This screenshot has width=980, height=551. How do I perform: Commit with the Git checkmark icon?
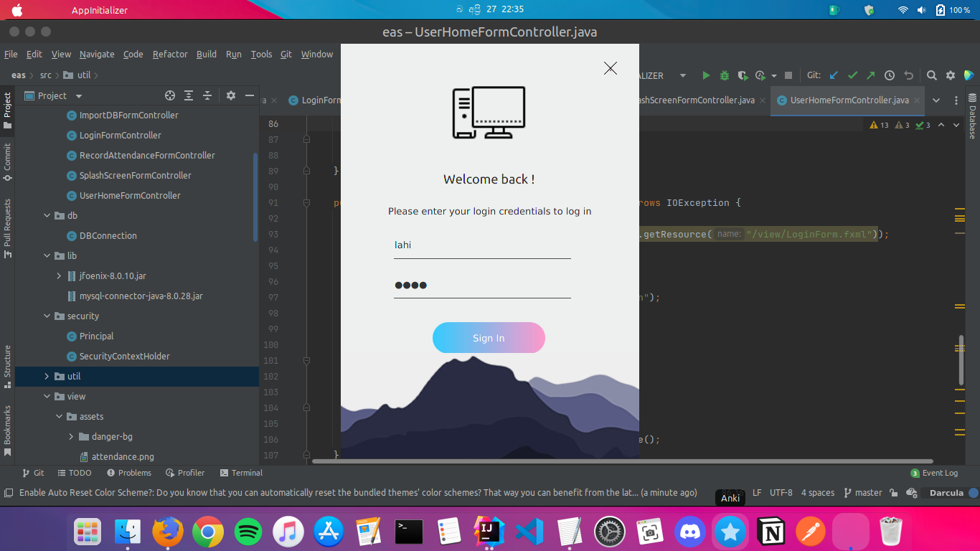852,75
